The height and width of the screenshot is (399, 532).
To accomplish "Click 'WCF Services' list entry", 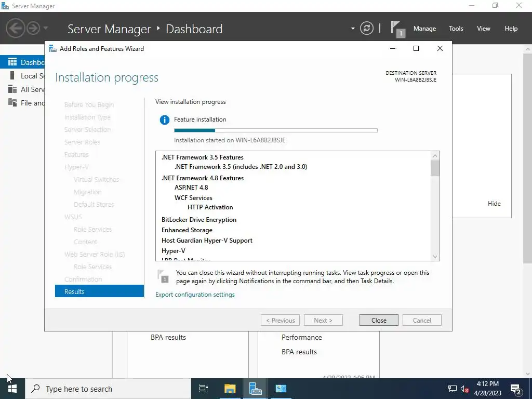I will coord(193,198).
